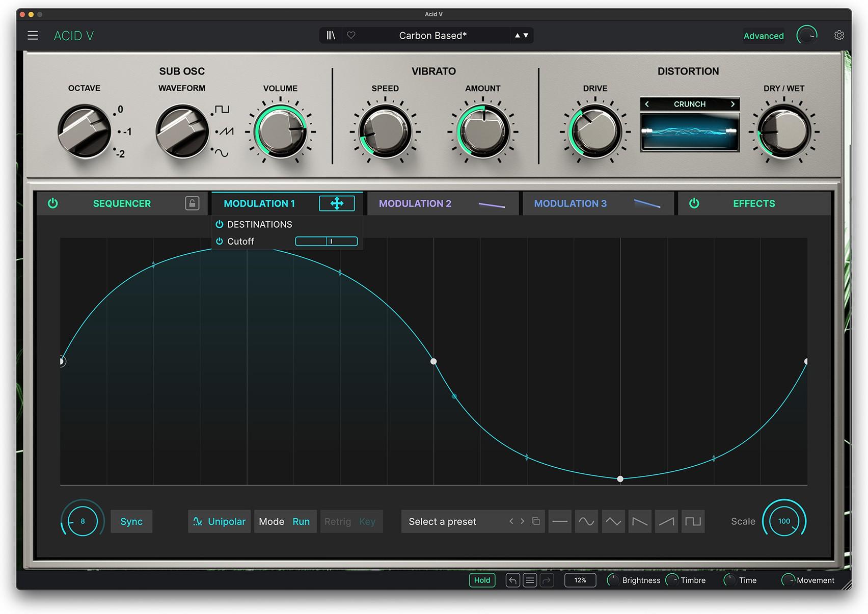
Task: Click the Sub Osc Volume knob
Action: click(x=281, y=131)
